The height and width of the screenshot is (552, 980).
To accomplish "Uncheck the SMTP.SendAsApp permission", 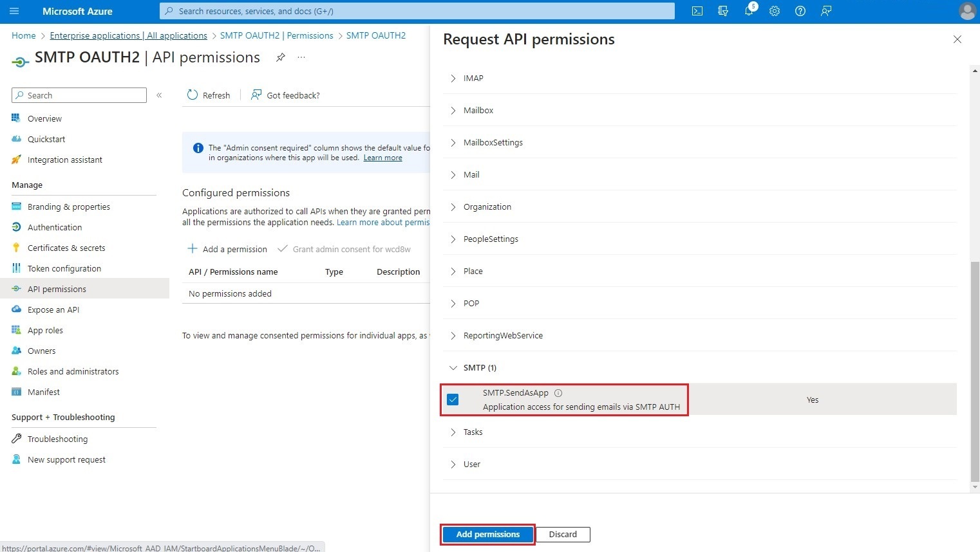I will tap(453, 399).
